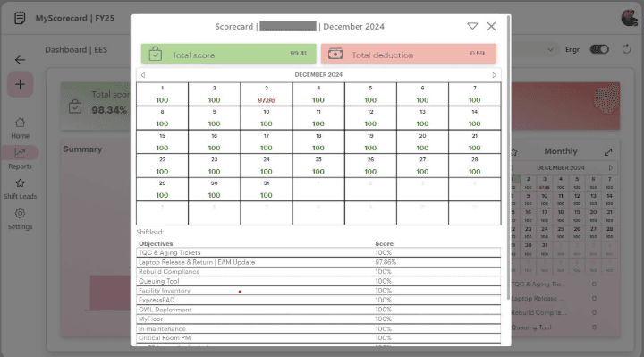Select December 29 calendar cell

[x=162, y=189]
